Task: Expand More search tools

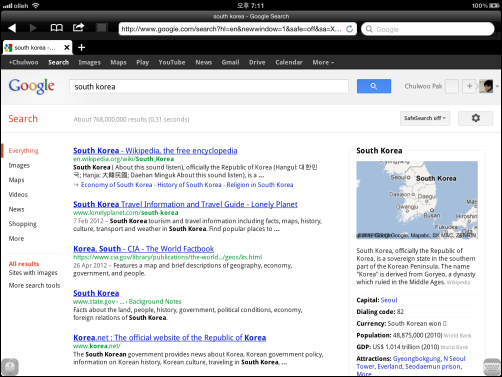Action: coord(34,285)
